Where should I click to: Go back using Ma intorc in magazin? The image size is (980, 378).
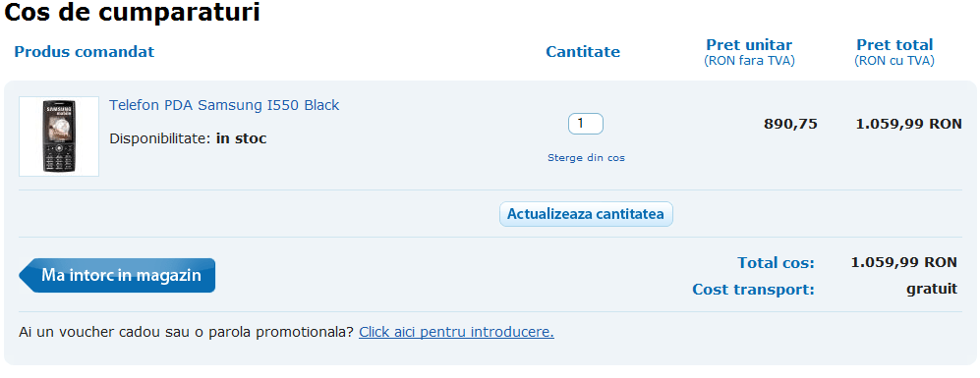click(117, 276)
